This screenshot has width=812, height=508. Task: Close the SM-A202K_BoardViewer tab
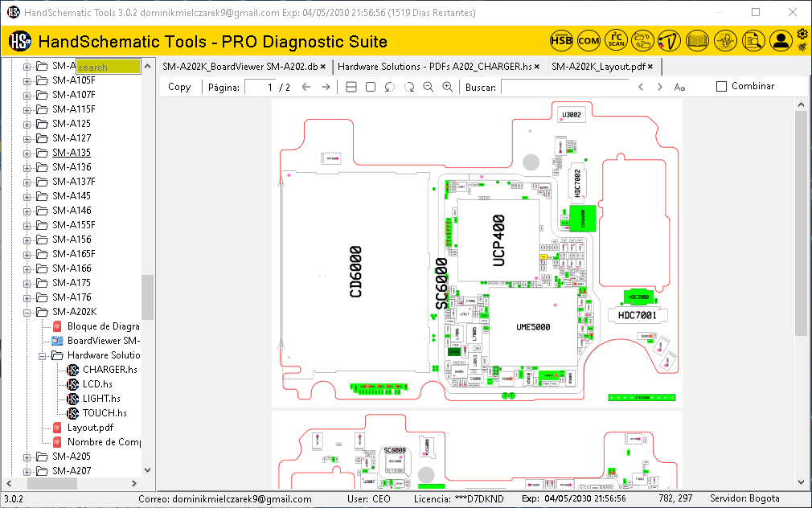322,66
